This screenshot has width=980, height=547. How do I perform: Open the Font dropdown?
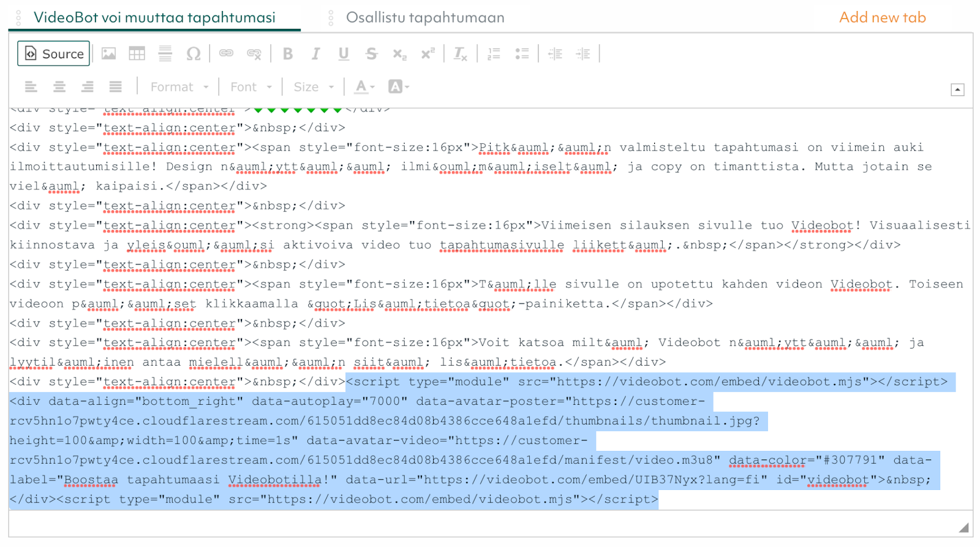point(251,87)
